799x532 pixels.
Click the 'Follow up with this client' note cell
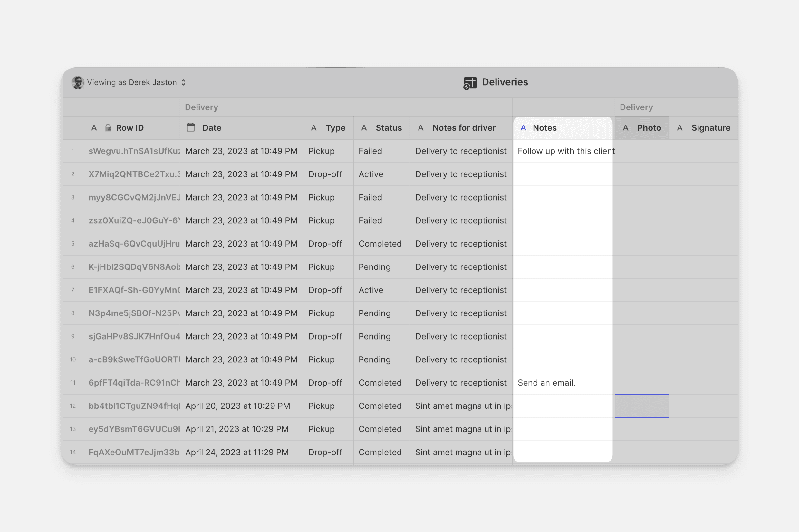tap(564, 151)
